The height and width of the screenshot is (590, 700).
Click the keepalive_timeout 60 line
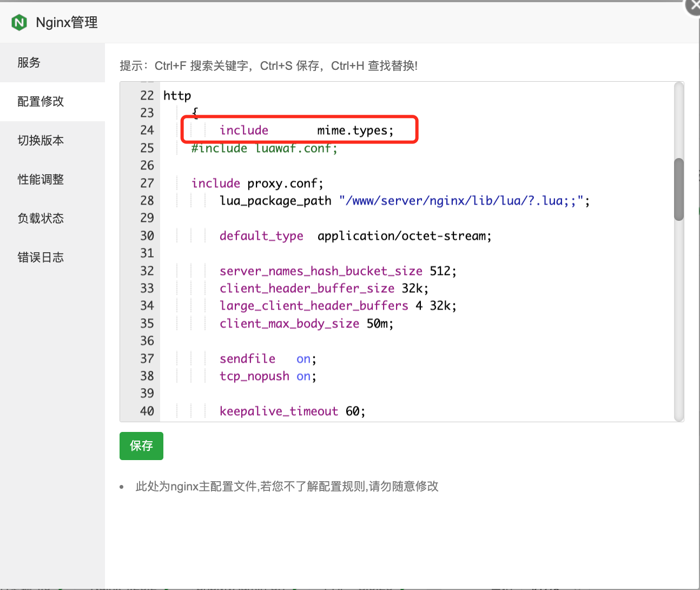pos(293,411)
